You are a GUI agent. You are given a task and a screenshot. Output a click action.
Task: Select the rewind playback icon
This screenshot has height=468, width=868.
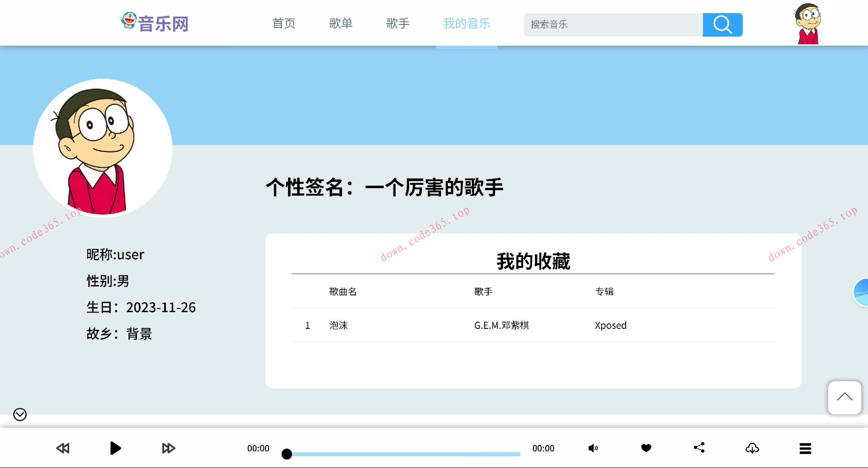(x=62, y=448)
